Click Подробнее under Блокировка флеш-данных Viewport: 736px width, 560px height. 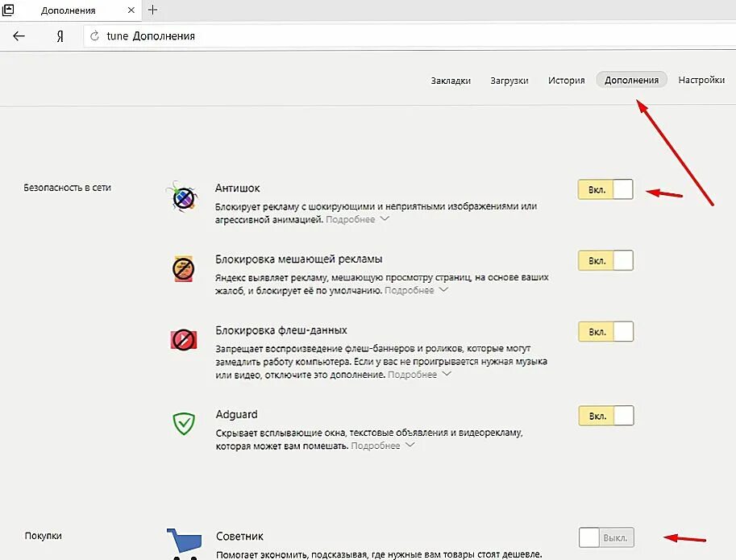(x=412, y=374)
